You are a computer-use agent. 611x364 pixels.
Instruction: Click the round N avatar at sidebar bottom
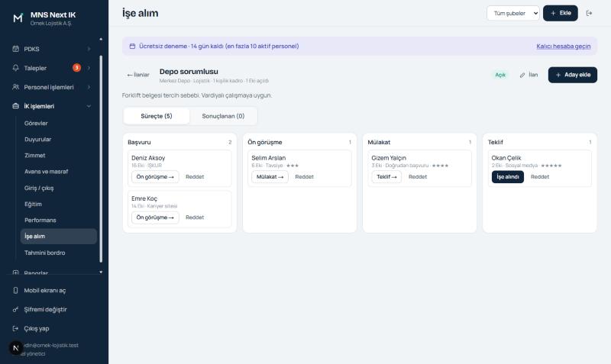16,348
